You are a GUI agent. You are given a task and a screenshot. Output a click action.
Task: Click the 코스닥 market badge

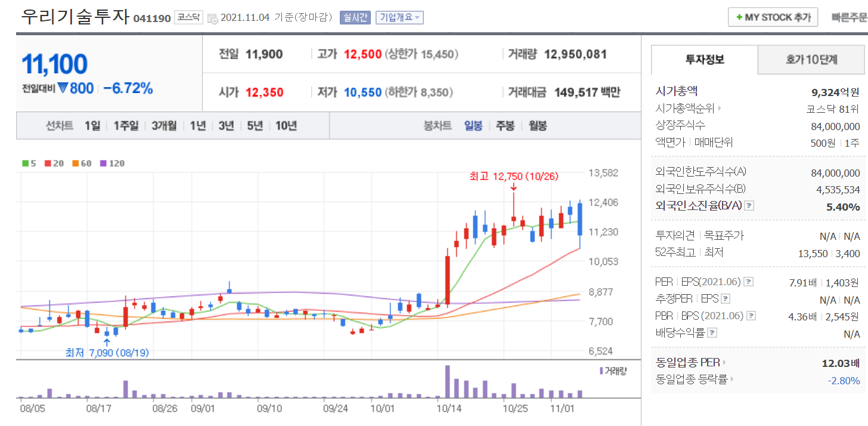pos(189,17)
